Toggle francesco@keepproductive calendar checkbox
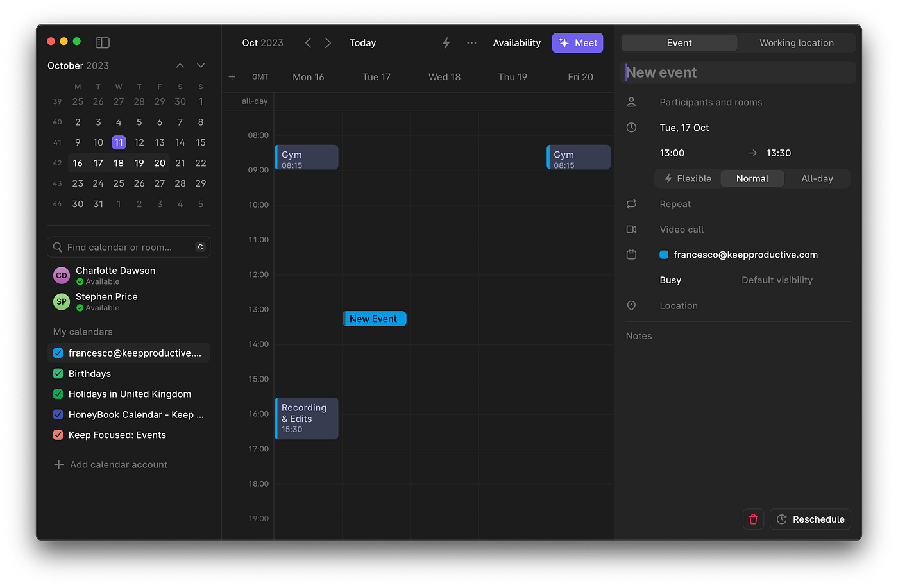Screen dimensions: 898x588 tap(58, 353)
